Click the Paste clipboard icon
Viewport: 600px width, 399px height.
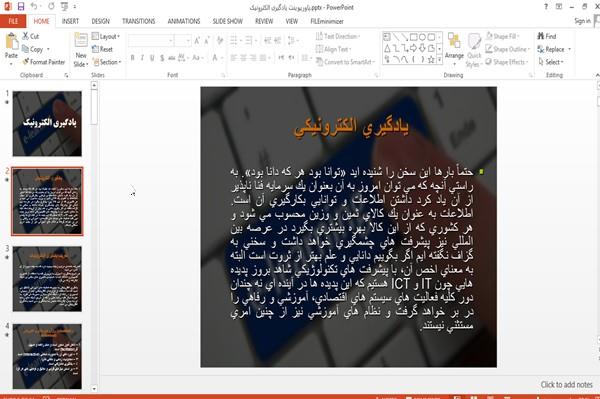coord(11,41)
